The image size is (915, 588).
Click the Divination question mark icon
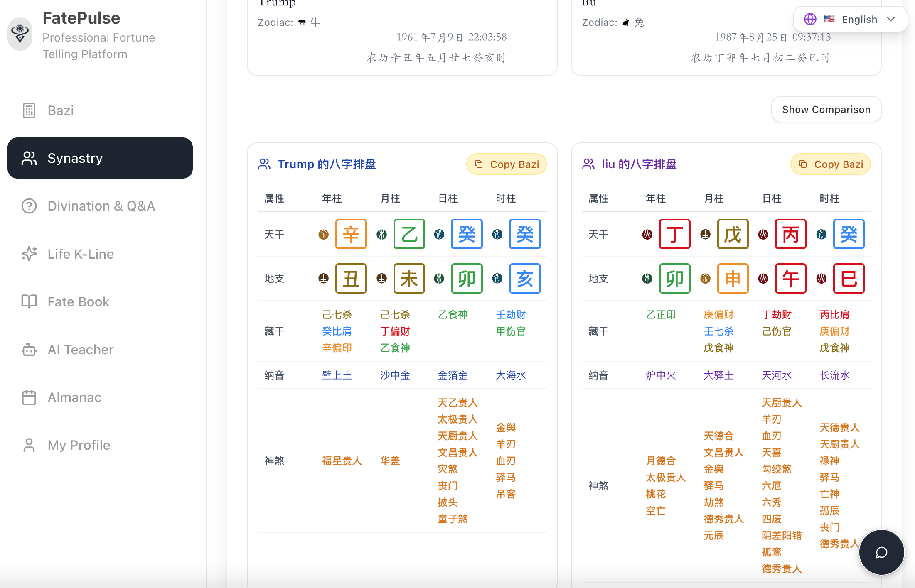pos(29,206)
